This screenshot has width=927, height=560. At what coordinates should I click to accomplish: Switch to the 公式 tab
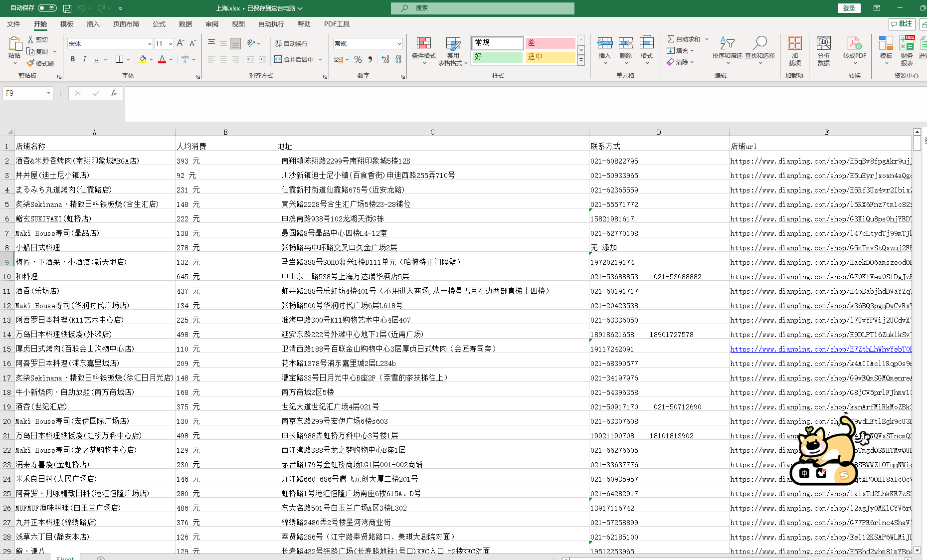[159, 24]
